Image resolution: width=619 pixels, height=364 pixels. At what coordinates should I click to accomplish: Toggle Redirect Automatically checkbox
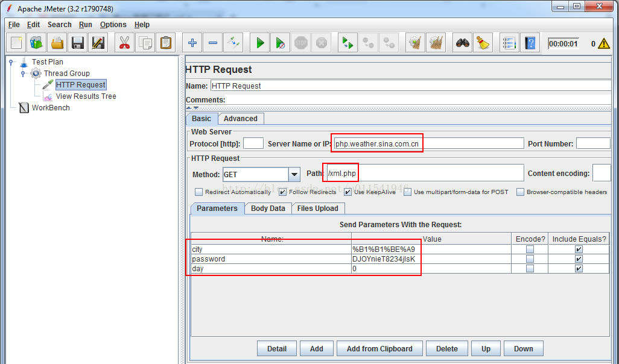pos(199,192)
